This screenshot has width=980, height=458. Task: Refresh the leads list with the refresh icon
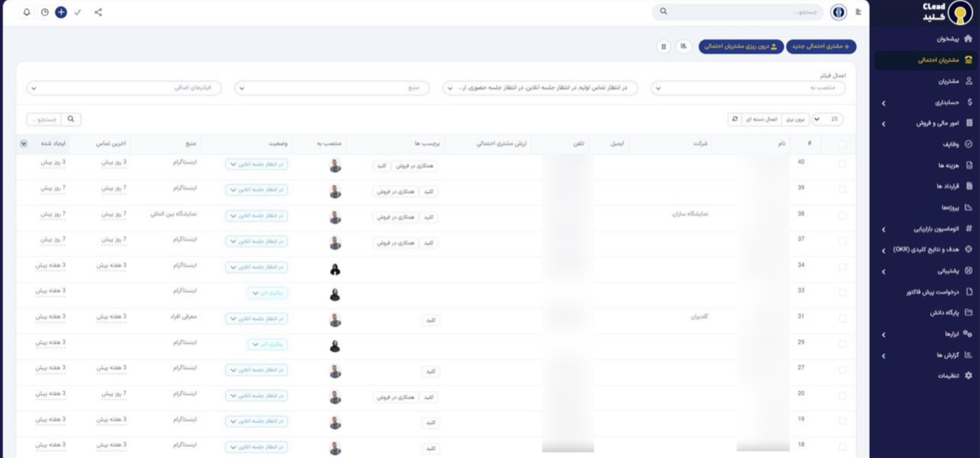[x=734, y=119]
